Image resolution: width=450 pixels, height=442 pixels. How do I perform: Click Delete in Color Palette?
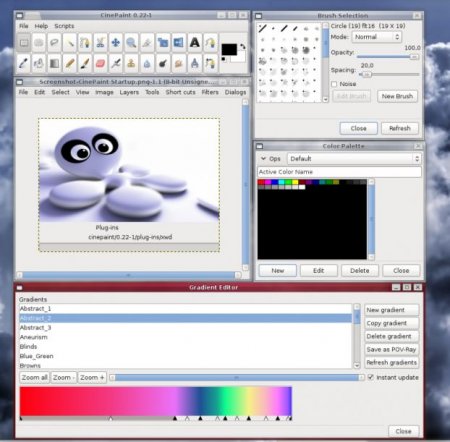(360, 271)
